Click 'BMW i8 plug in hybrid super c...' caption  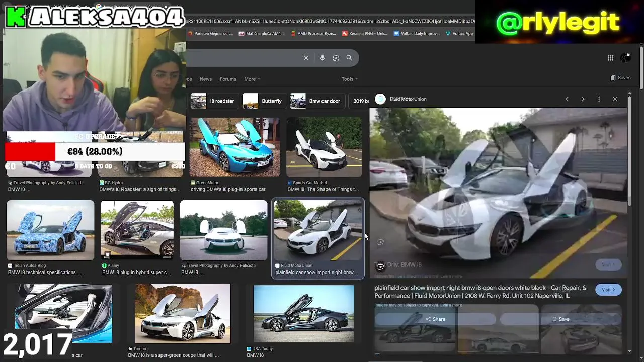(x=136, y=272)
